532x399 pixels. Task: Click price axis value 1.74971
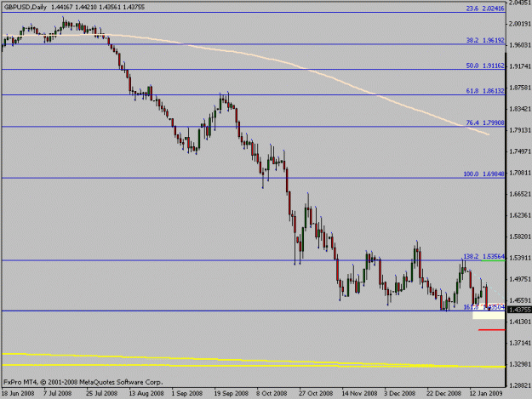[x=520, y=151]
